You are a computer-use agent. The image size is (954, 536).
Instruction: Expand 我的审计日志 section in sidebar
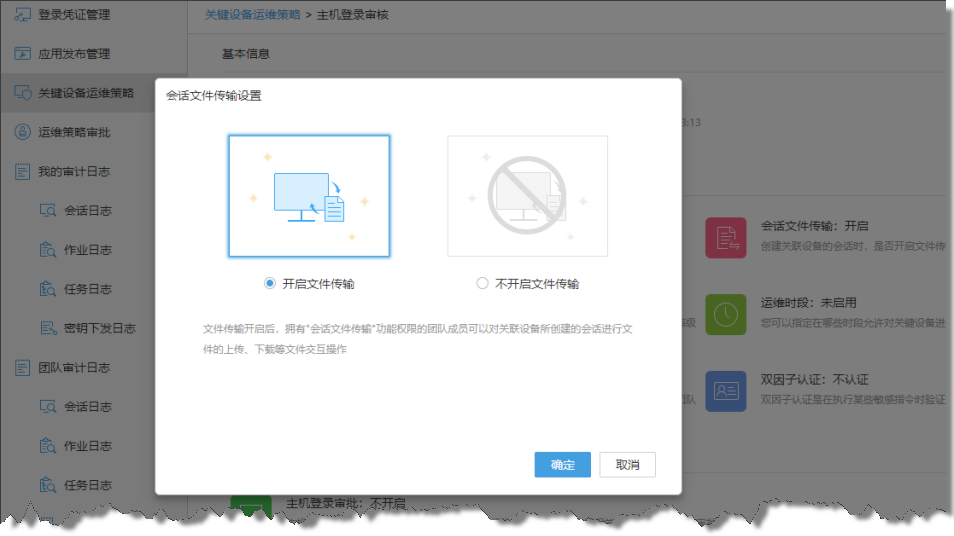pos(74,172)
